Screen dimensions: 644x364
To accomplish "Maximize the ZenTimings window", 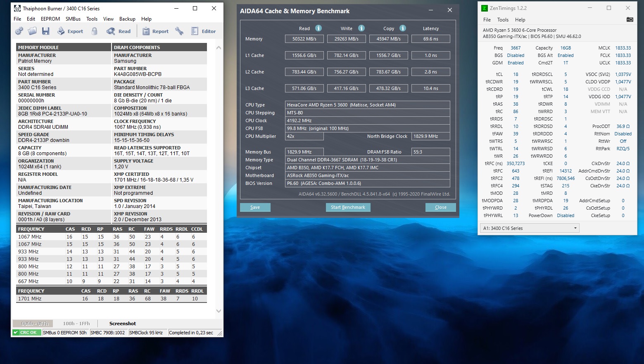I will click(609, 8).
